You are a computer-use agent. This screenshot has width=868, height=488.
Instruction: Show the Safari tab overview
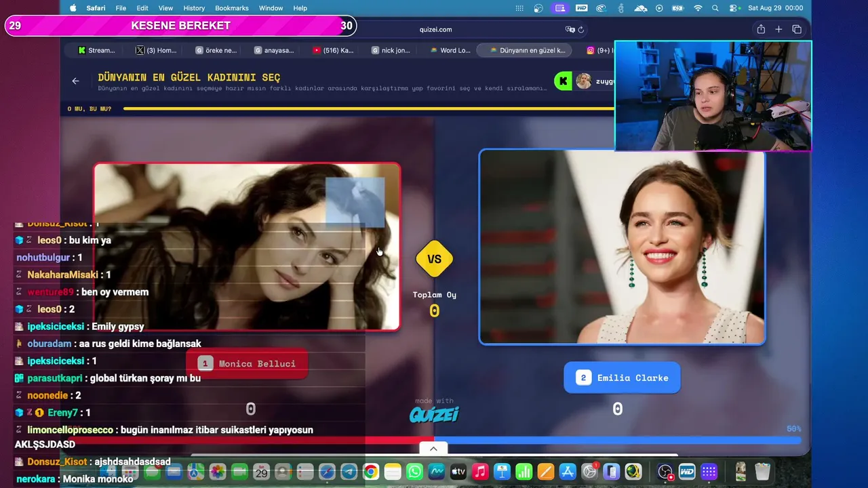797,29
